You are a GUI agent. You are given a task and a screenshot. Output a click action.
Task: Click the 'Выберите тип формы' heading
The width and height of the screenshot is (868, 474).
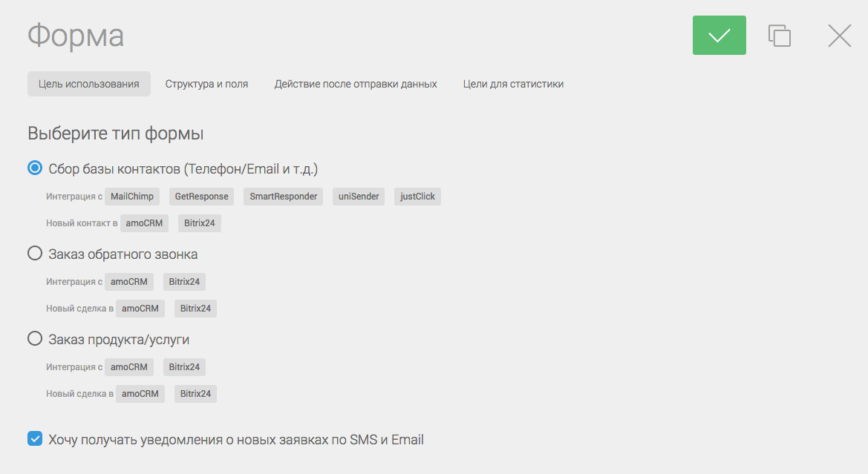click(116, 134)
